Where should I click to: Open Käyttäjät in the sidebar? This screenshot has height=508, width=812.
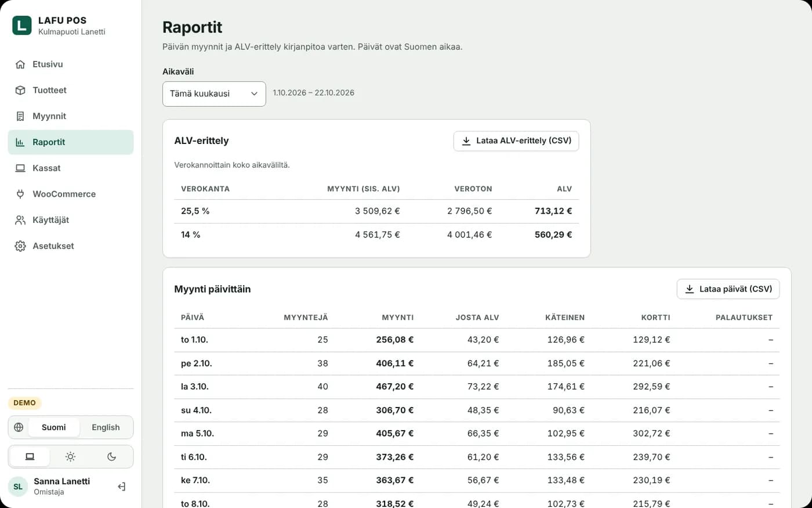pos(71,220)
